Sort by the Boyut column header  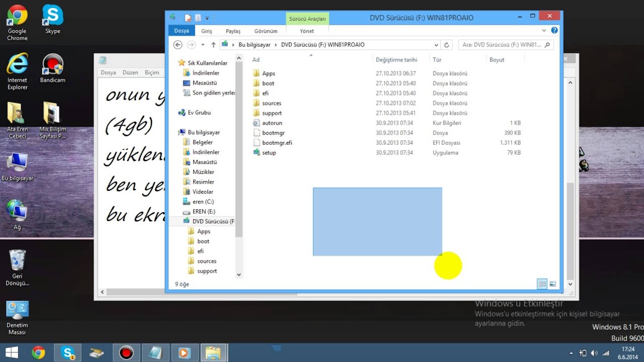[497, 60]
